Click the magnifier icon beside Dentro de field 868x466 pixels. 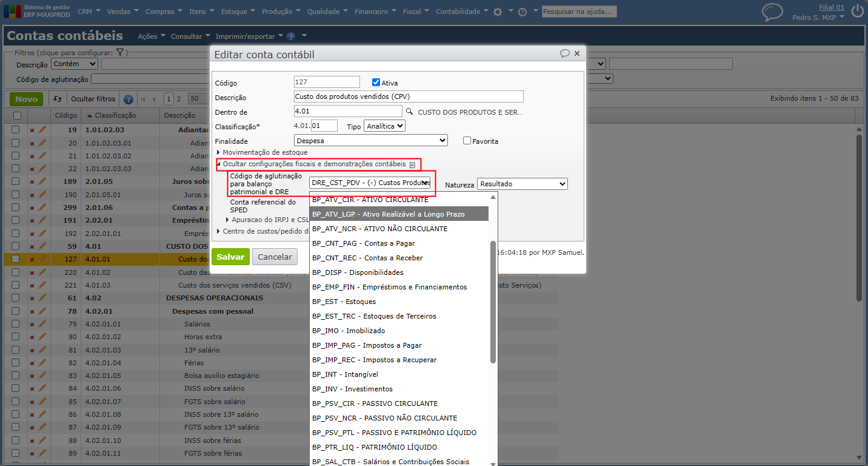click(x=410, y=112)
